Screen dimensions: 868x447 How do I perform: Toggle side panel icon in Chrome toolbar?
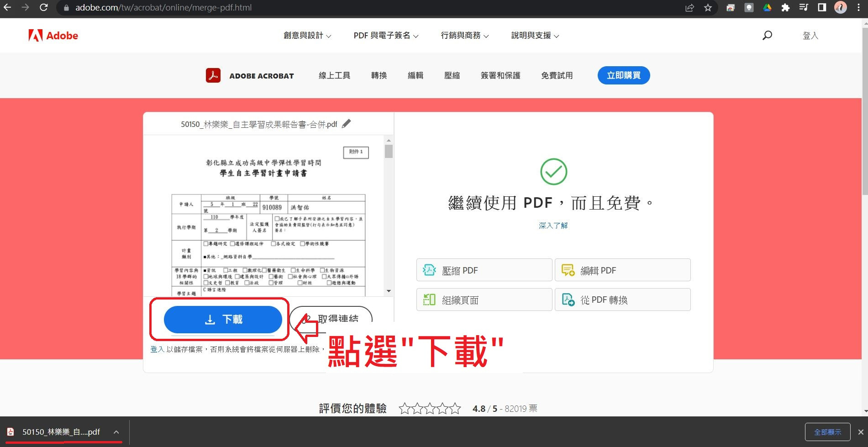pyautogui.click(x=822, y=7)
